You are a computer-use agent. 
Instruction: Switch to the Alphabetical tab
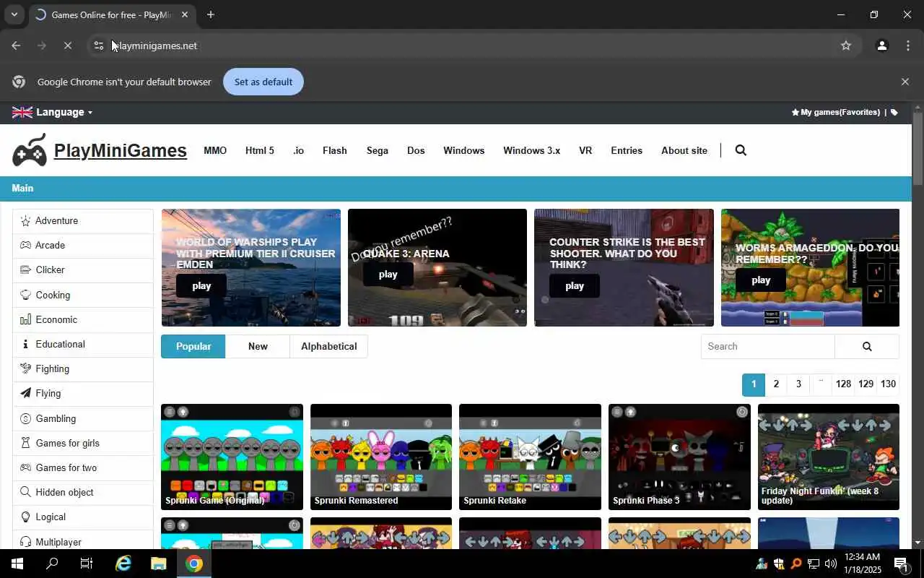point(329,346)
